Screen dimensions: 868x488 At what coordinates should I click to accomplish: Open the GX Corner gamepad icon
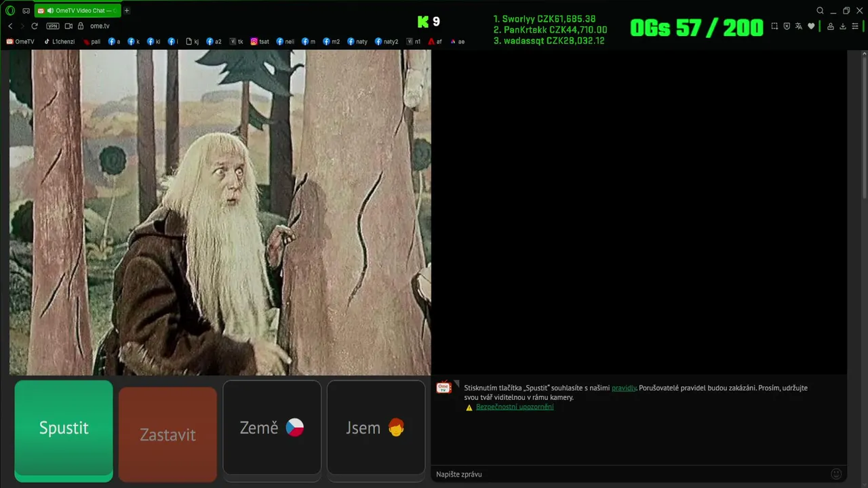[26, 11]
